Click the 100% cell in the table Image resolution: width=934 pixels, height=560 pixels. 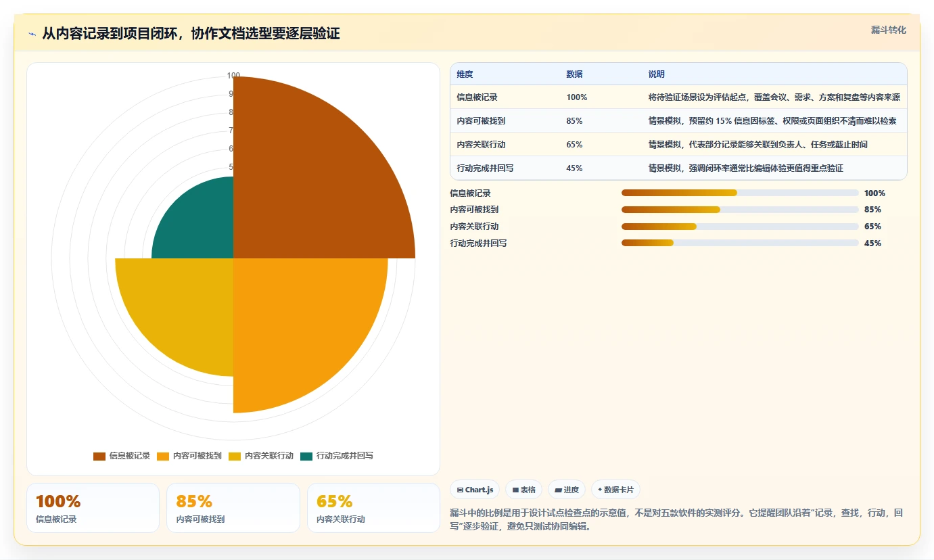click(x=577, y=97)
